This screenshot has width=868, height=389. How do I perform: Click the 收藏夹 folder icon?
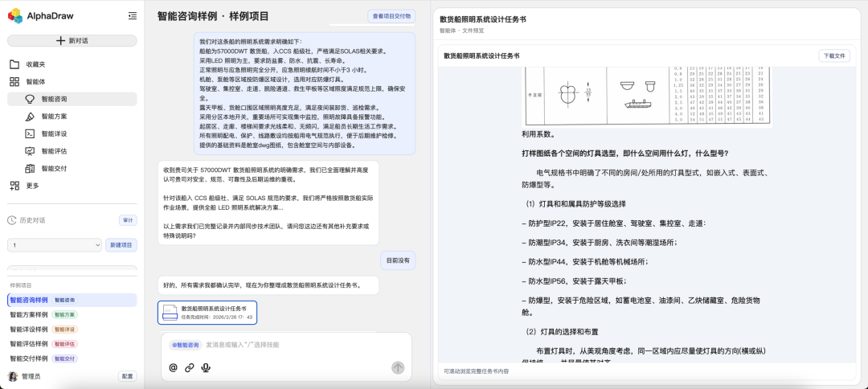point(14,64)
